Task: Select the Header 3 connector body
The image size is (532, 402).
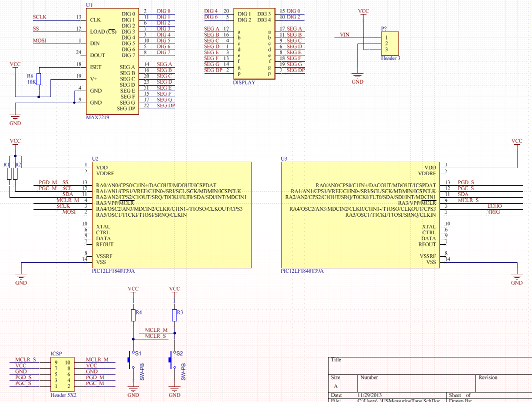Action: click(x=389, y=44)
